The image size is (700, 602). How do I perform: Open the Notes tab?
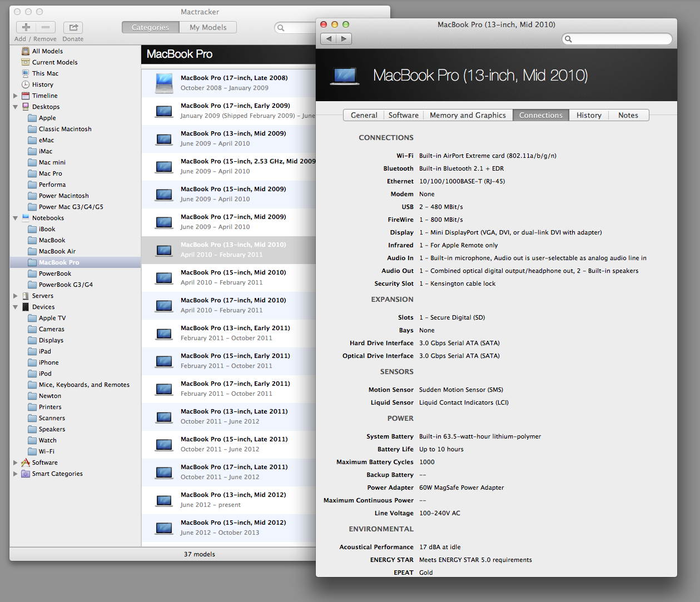click(x=628, y=115)
